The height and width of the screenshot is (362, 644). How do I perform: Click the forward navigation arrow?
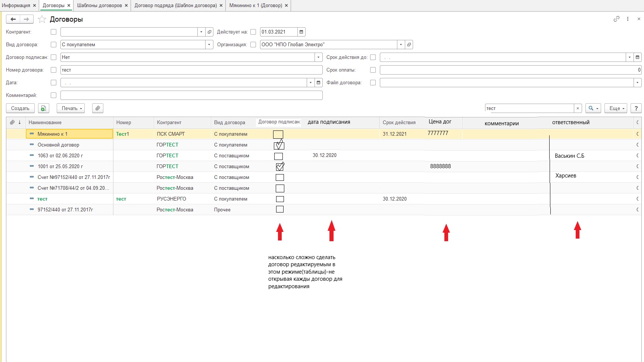pyautogui.click(x=26, y=19)
